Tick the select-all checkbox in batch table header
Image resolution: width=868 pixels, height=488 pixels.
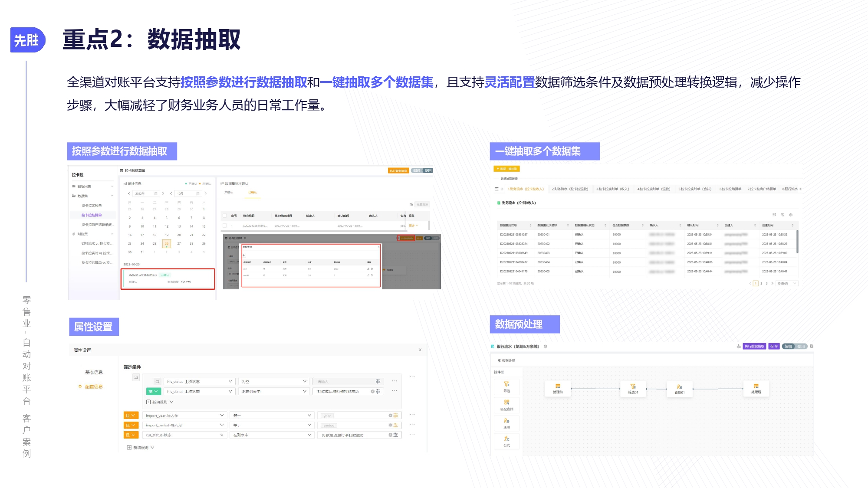(225, 216)
